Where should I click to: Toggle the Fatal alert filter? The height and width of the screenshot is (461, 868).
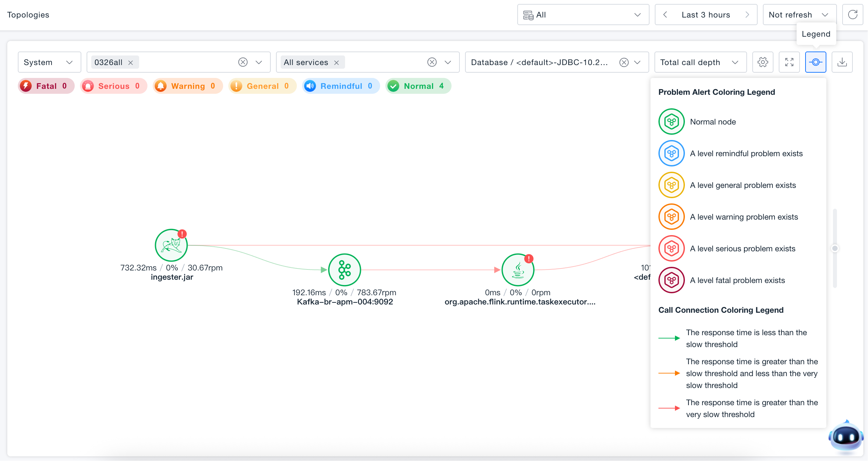[x=46, y=86]
